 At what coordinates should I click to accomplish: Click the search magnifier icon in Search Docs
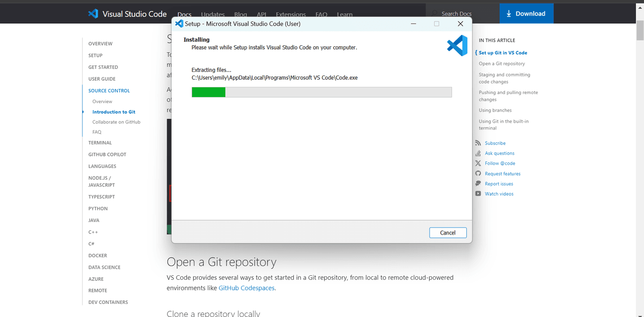coord(435,14)
